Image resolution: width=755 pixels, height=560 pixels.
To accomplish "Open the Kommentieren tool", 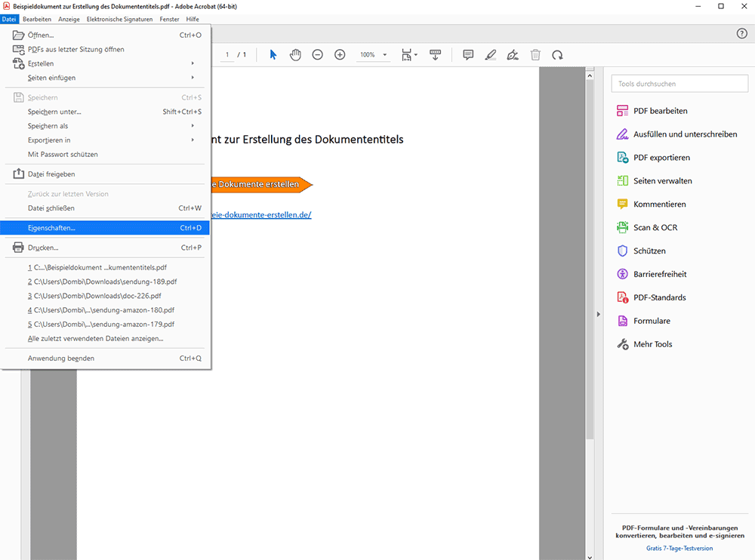I will tap(651, 205).
